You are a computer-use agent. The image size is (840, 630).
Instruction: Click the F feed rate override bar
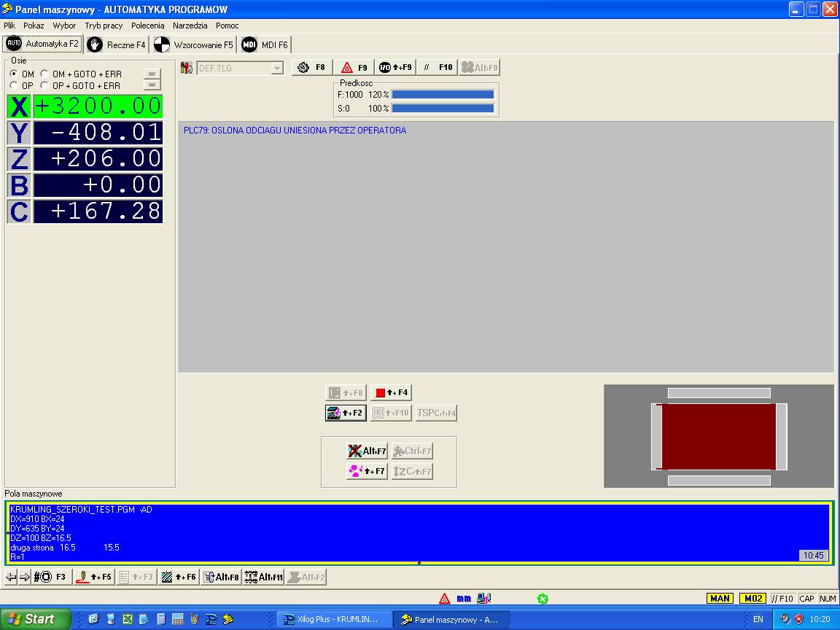(x=443, y=95)
